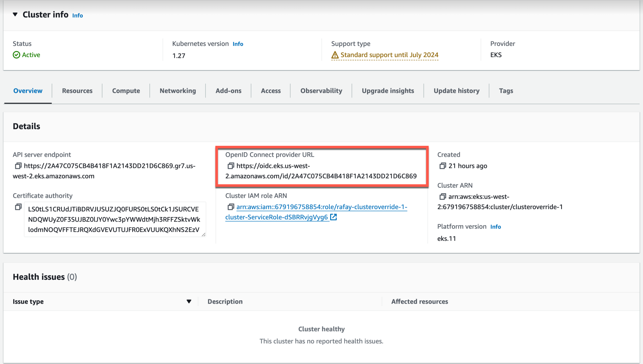643x364 pixels.
Task: Copy the API server endpoint URL
Action: point(18,166)
